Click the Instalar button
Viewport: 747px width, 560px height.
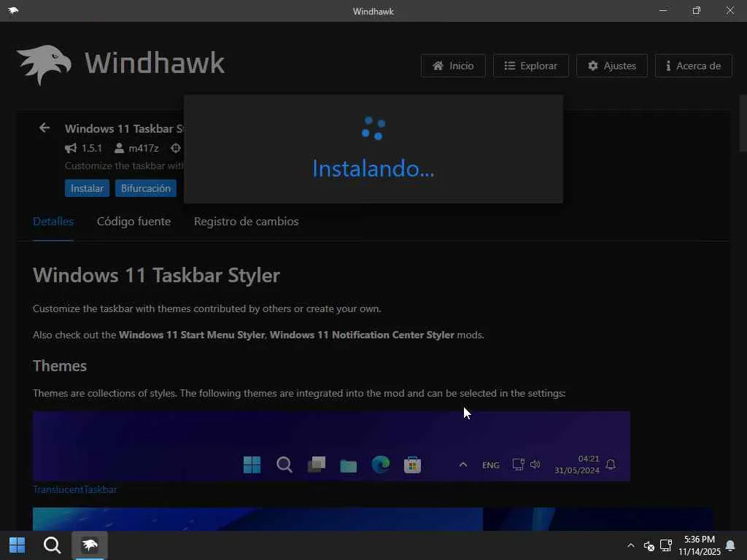[88, 189]
